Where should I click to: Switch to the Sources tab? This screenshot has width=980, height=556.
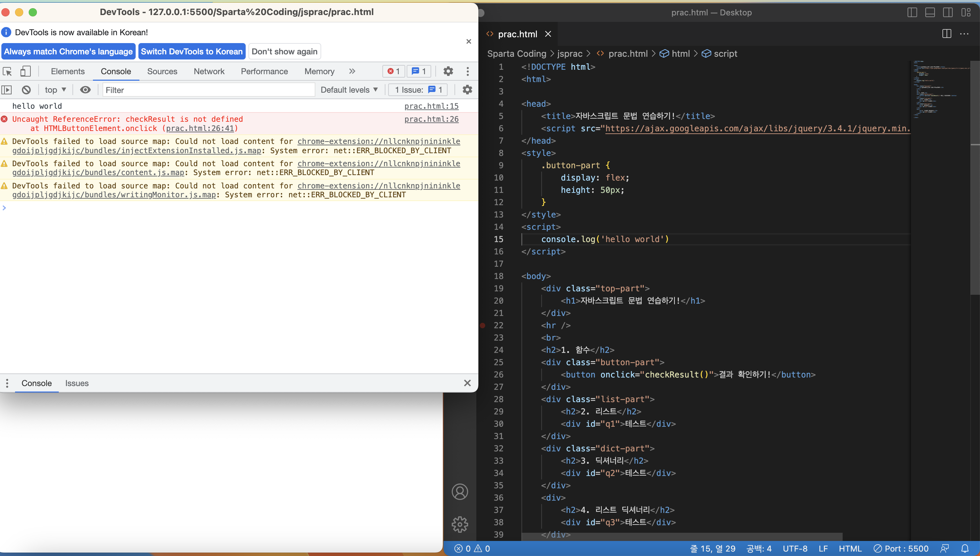(x=162, y=71)
